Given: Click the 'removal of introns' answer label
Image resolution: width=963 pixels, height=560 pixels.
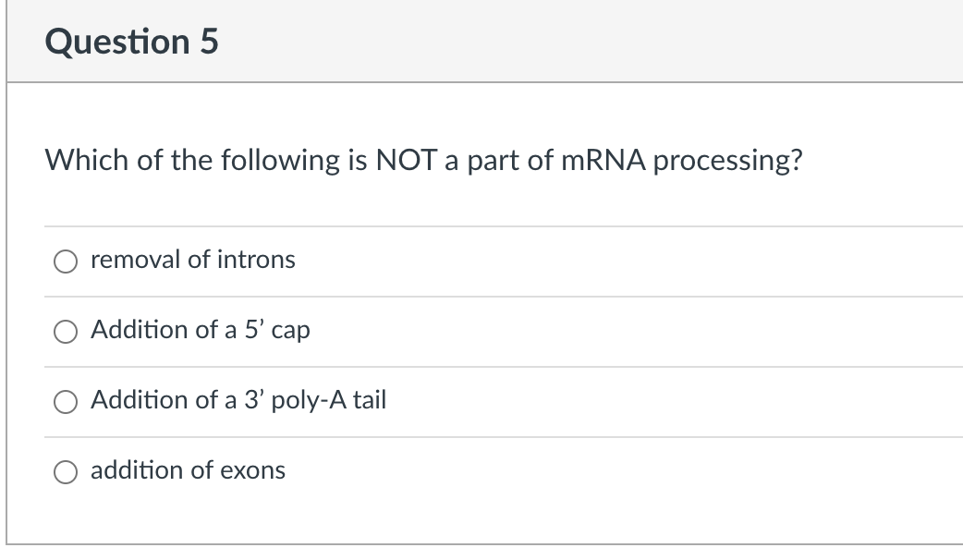Looking at the screenshot, I should tap(193, 260).
